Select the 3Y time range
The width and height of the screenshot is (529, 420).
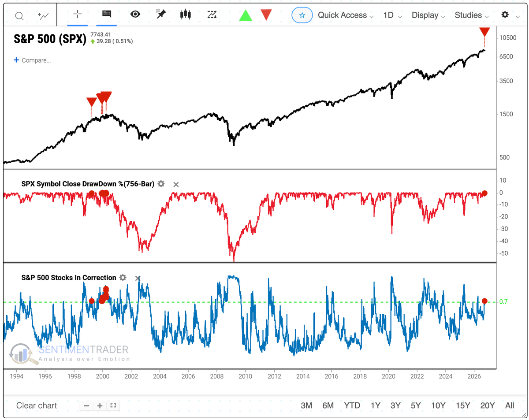[395, 405]
